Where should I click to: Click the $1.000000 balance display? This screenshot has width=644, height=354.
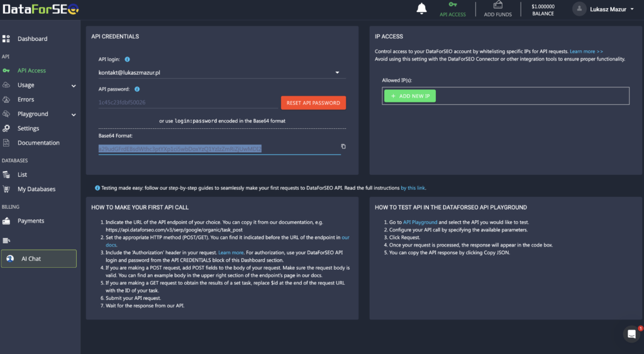coord(543,10)
